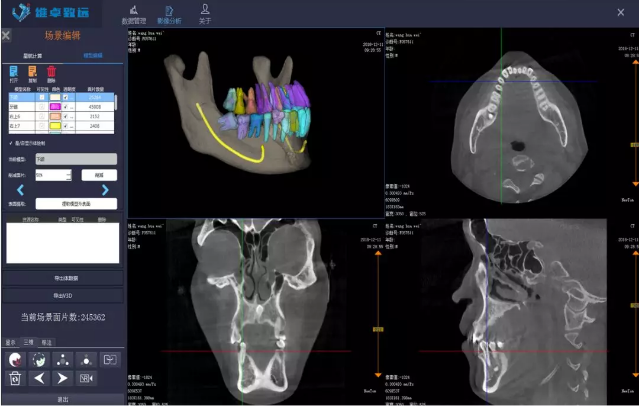Click the right blue chevron arrow
This screenshot has height=406, width=640.
(104, 189)
